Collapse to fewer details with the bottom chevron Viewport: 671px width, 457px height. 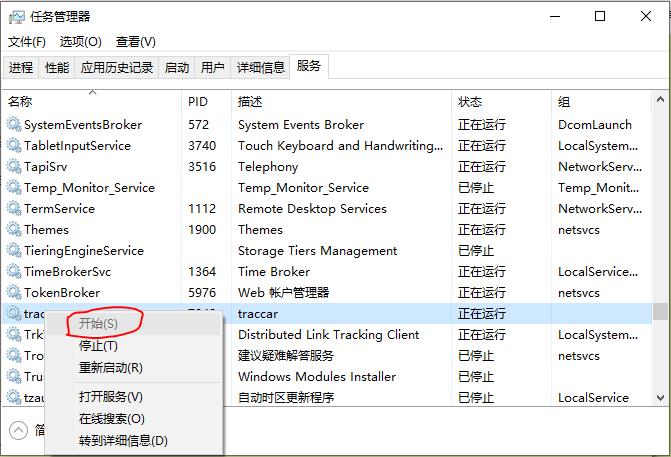(x=19, y=430)
